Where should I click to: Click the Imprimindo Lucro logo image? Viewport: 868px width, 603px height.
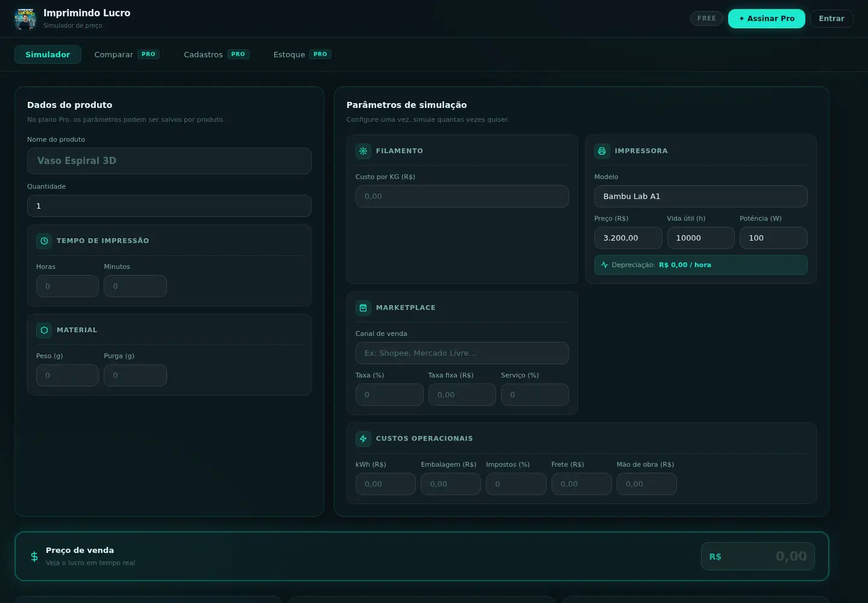click(25, 19)
